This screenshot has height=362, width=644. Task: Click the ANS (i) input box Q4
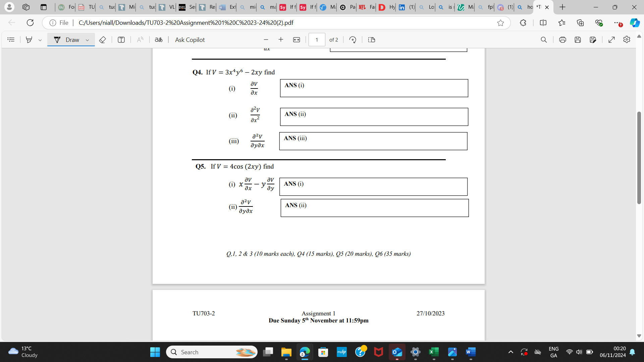click(x=373, y=88)
